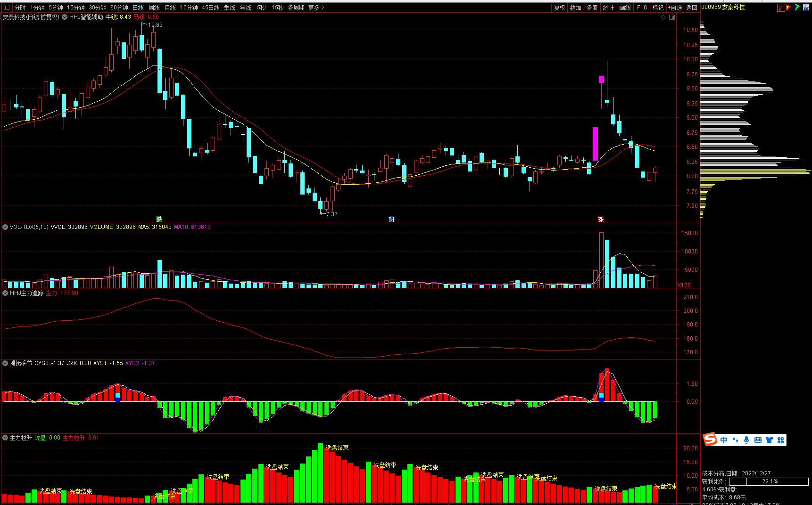Screen dimensions: 812x505
Task: Select the blue-green flame chart icon
Action: 797,8
